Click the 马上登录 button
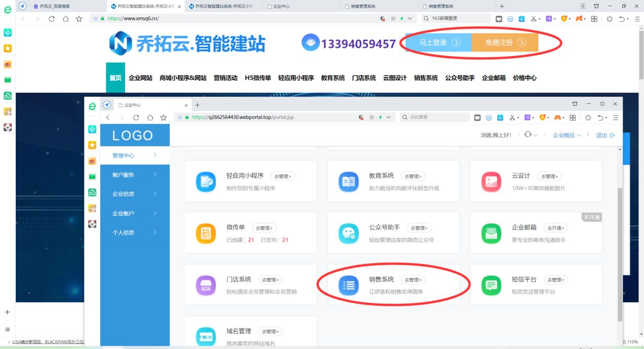This screenshot has width=644, height=349. tap(439, 43)
